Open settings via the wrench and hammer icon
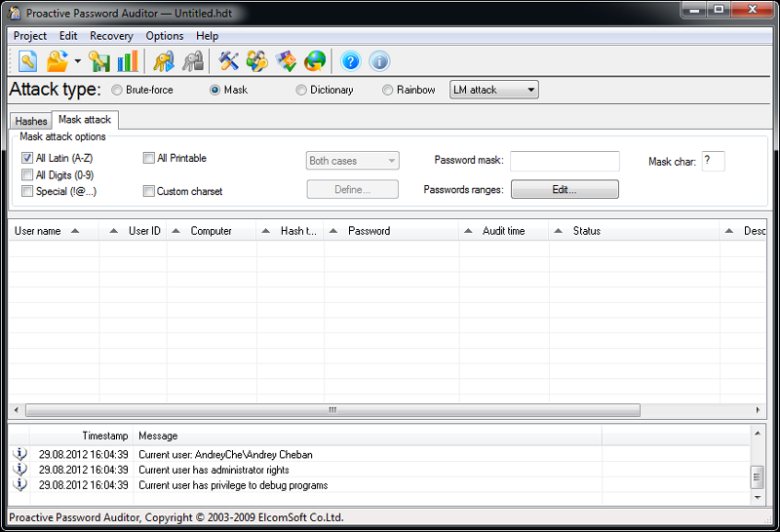 click(x=229, y=61)
